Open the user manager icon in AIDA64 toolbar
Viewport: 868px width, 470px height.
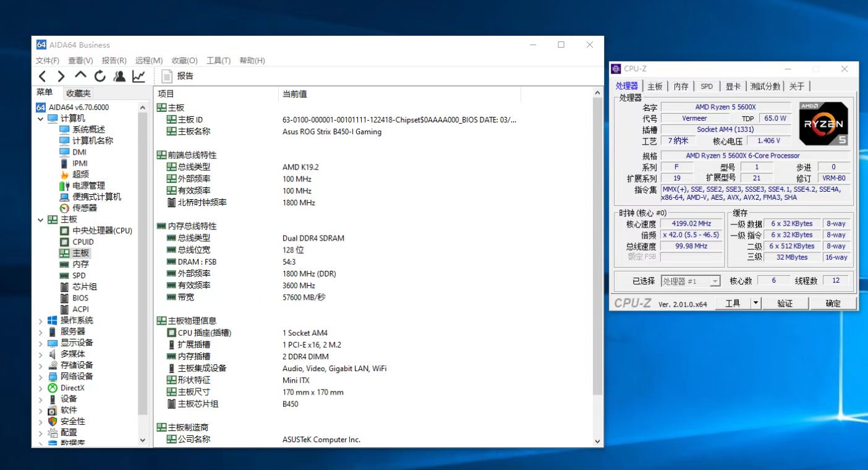[x=119, y=76]
